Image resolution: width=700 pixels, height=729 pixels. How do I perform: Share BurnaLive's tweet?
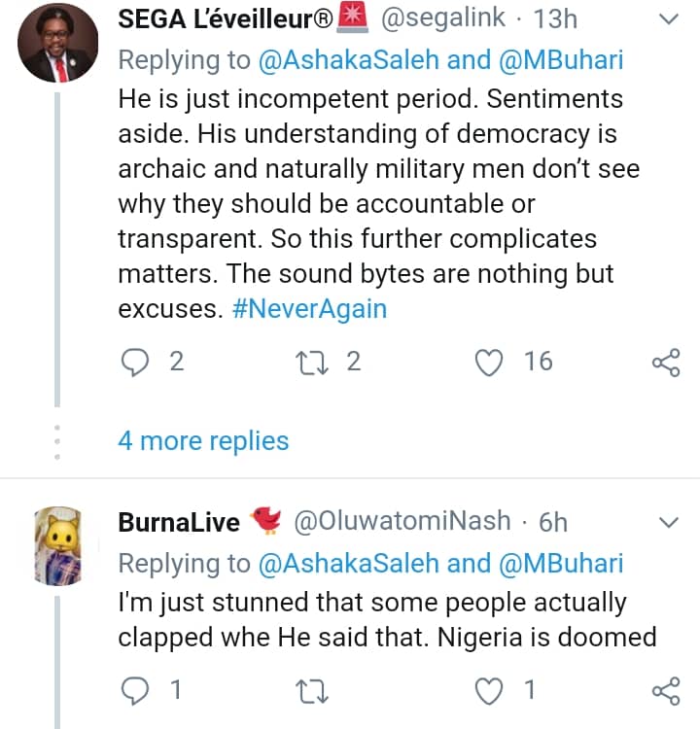(665, 691)
